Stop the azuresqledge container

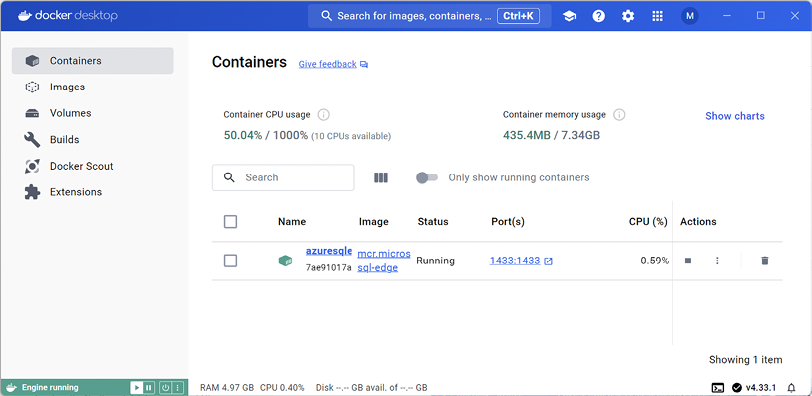[688, 260]
